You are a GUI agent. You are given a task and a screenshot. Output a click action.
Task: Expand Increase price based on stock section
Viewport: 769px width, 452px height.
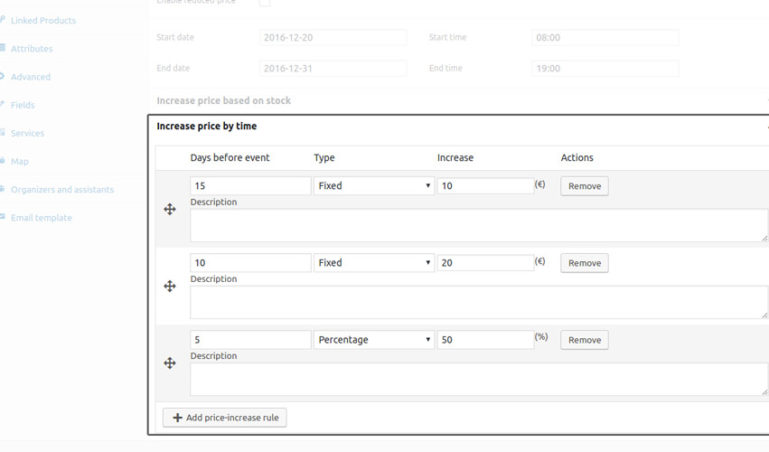pyautogui.click(x=224, y=101)
